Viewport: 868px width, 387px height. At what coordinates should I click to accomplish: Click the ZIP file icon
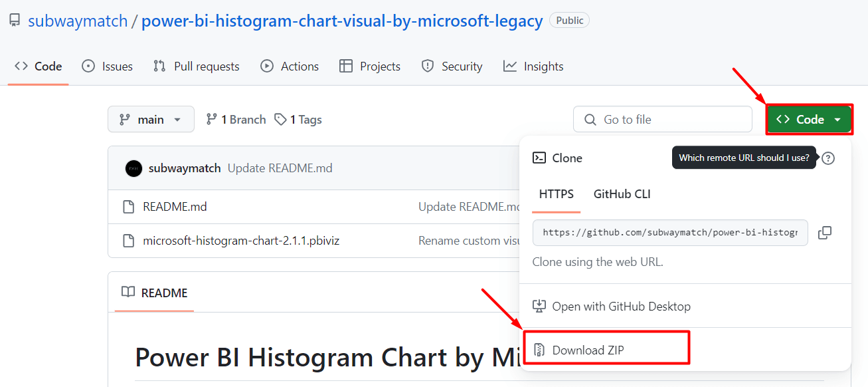(539, 350)
